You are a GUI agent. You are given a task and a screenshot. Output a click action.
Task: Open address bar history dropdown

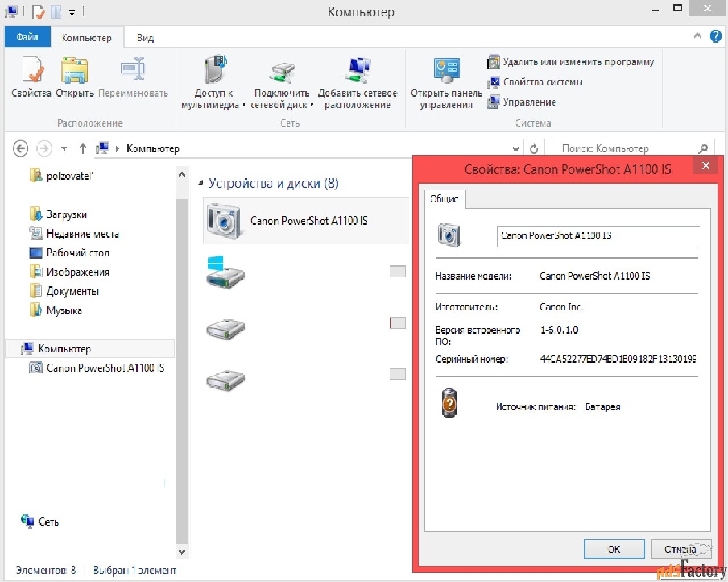pos(516,149)
